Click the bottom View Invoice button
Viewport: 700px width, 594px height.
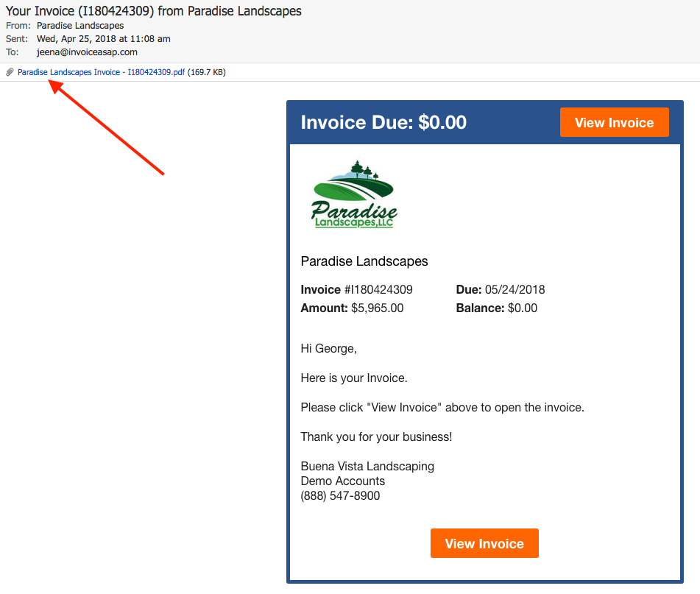tap(484, 543)
